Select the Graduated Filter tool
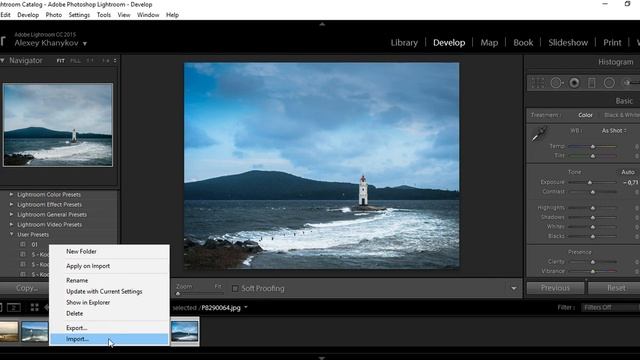Viewport: 640px width, 360px height. pos(591,83)
